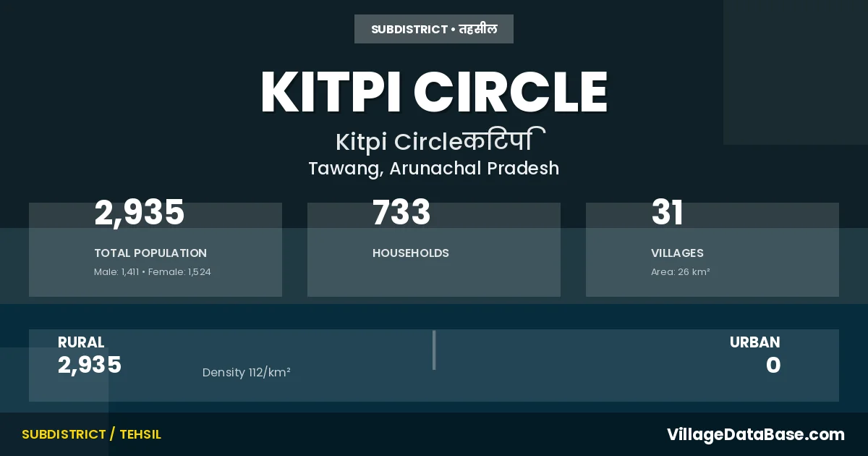Click the 733 households number
This screenshot has width=868, height=456.
coord(401,213)
